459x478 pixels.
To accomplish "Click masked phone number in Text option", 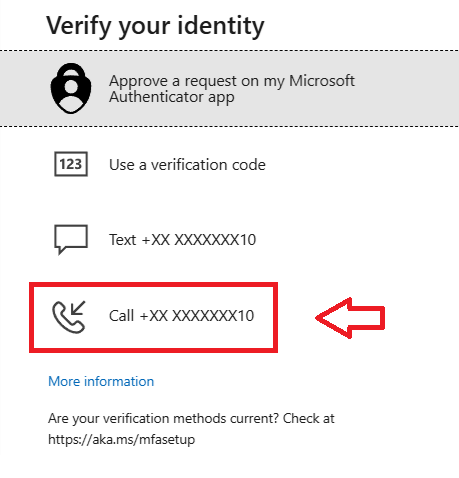I will [199, 240].
